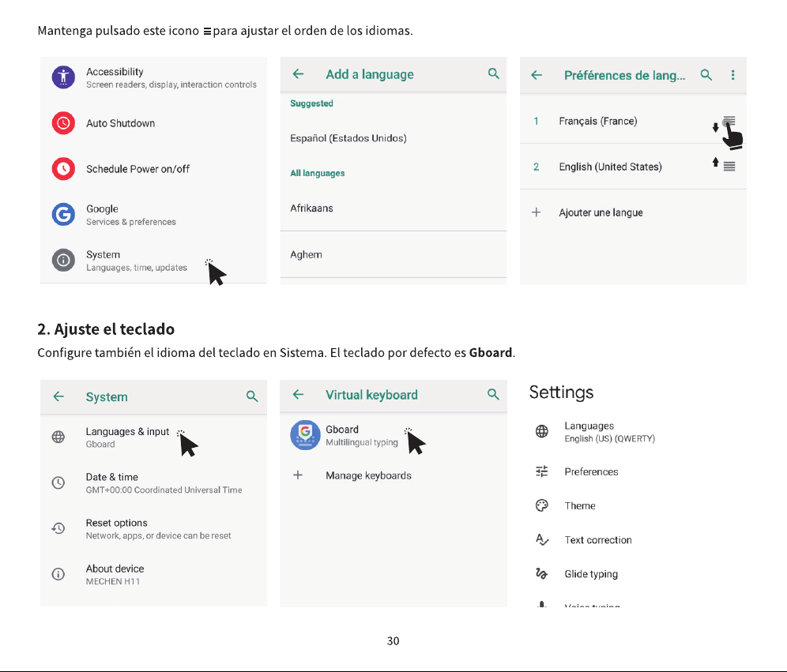This screenshot has width=787, height=672.
Task: Tap Reset options history icon
Action: (58, 528)
